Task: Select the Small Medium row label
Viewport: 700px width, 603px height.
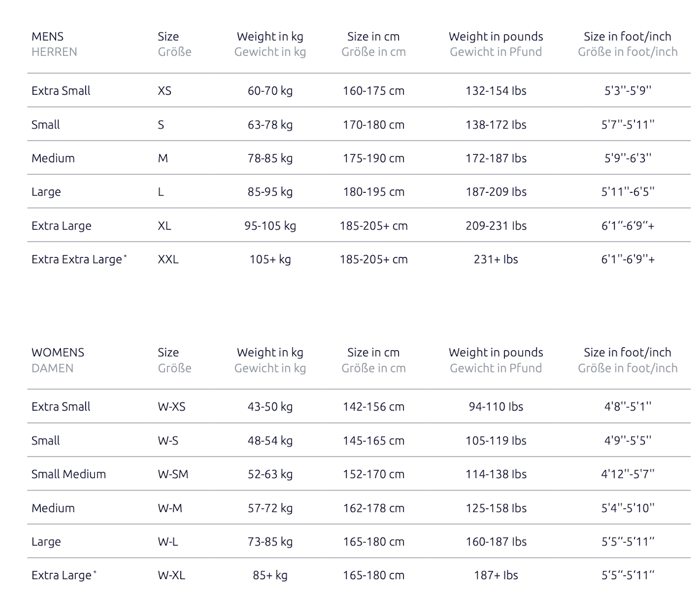Action: (69, 474)
